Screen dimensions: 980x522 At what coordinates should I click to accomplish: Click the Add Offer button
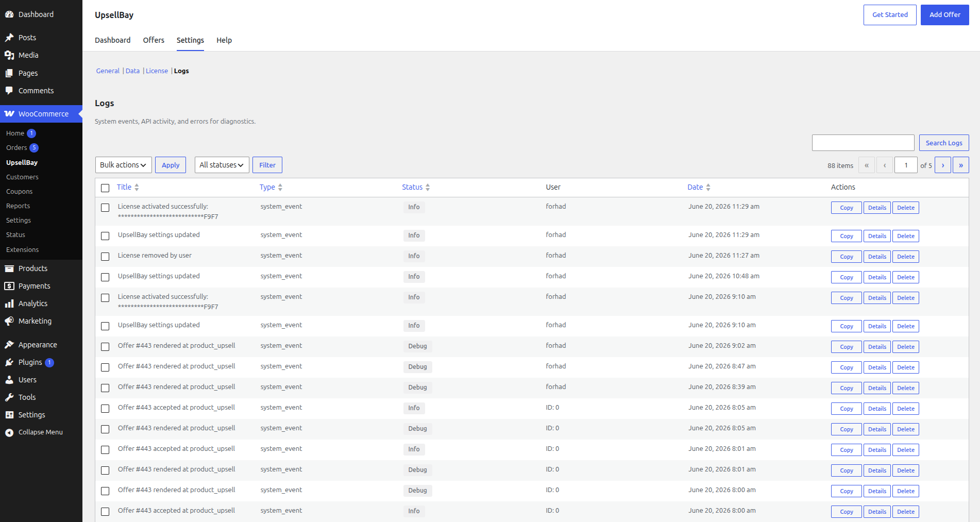(x=944, y=15)
